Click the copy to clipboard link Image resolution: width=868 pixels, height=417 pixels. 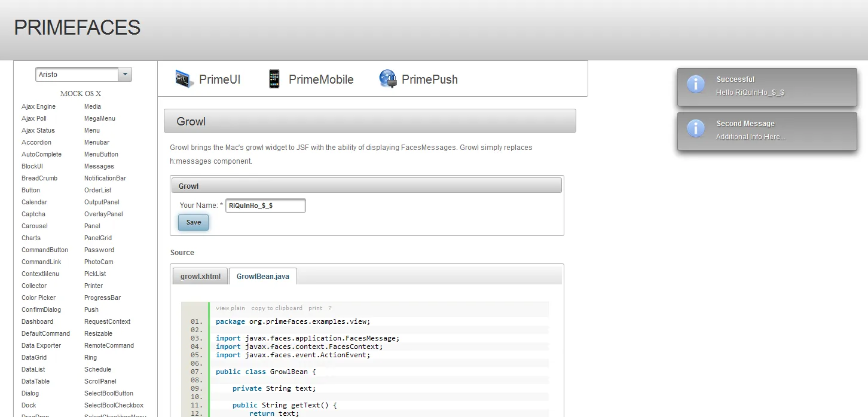277,308
